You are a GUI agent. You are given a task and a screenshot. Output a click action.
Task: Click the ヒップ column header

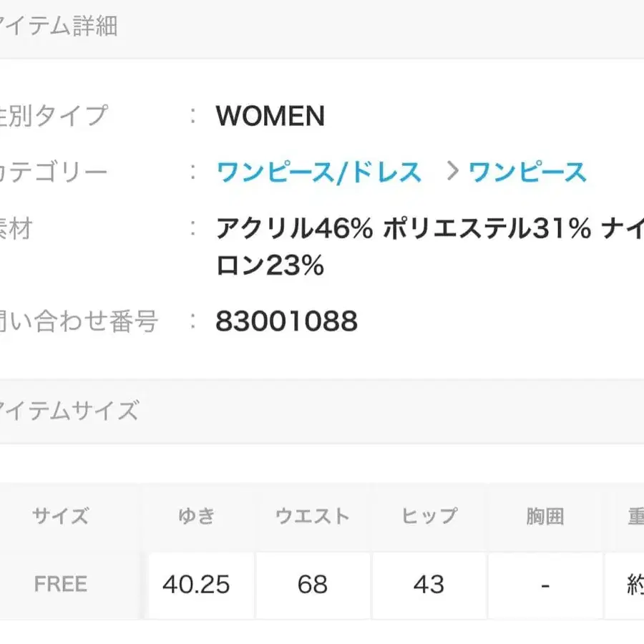[429, 516]
